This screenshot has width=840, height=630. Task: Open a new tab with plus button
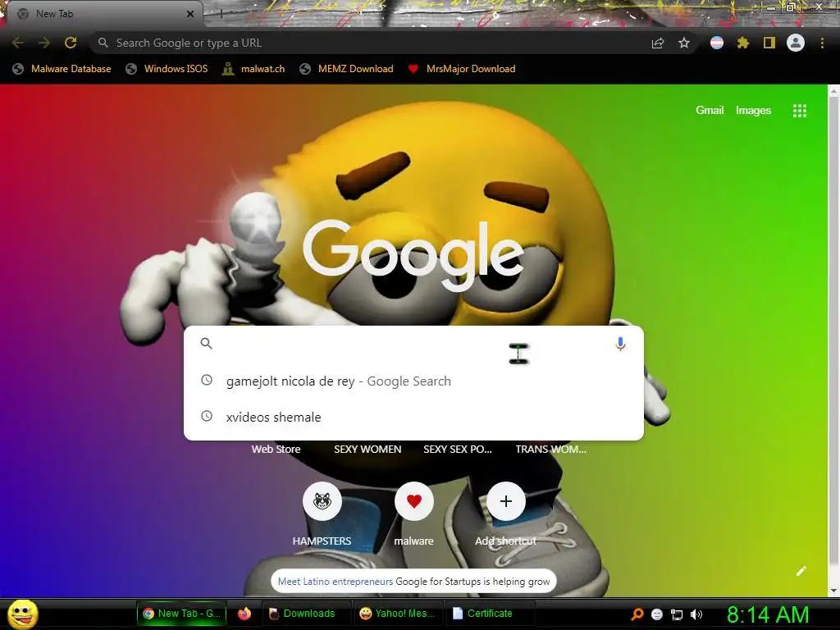click(221, 14)
